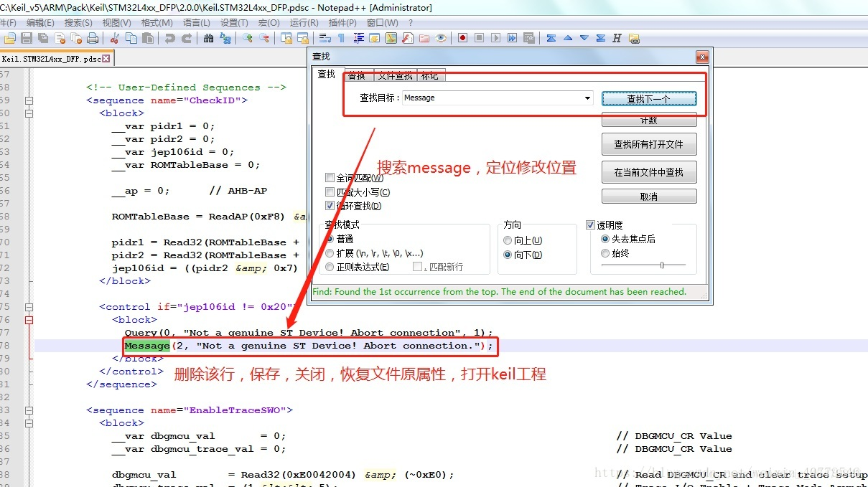Select 正则表达式 regex search mode radio

click(x=330, y=267)
